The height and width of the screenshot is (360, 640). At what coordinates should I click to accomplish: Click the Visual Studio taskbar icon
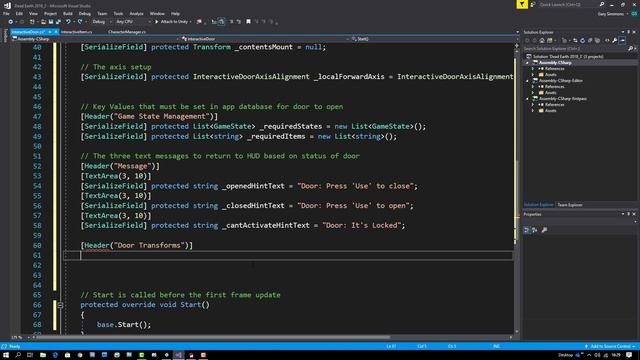pyautogui.click(x=178, y=355)
